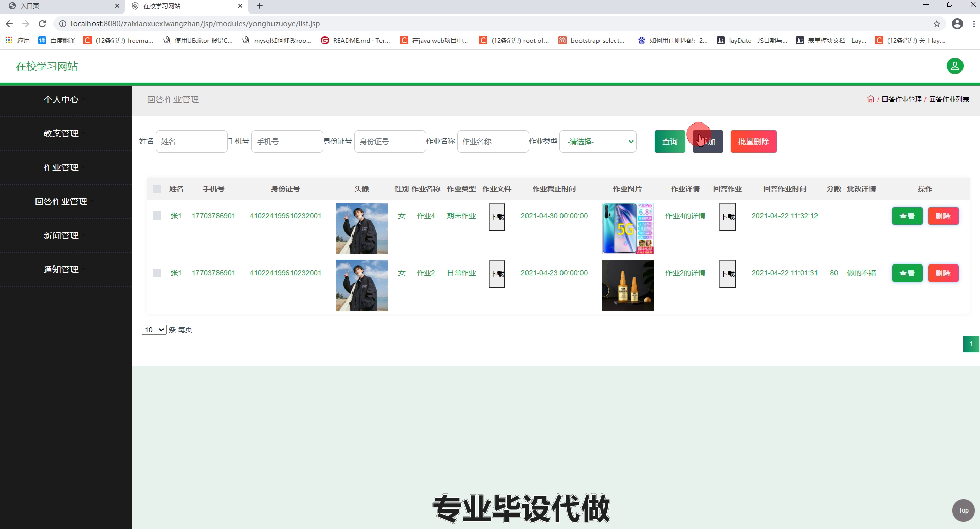Screen dimensions: 980x529
Task: Click the 作业名称 search input
Action: coord(493,142)
